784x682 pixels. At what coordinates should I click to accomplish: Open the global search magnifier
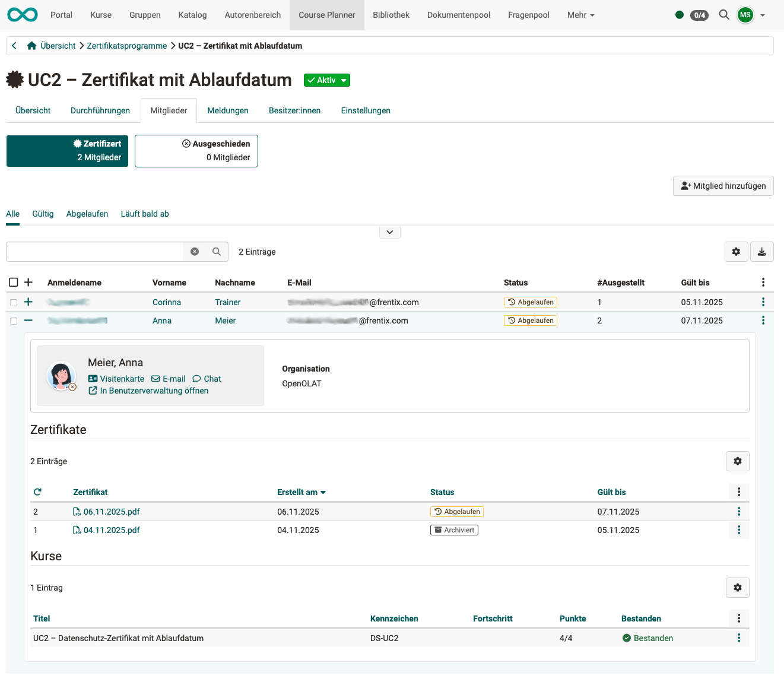coord(724,15)
